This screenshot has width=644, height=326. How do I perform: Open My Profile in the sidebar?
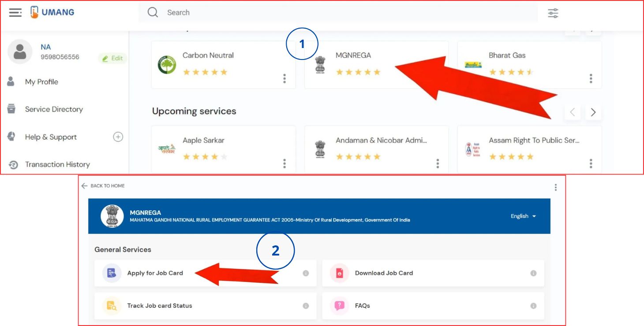tap(41, 82)
